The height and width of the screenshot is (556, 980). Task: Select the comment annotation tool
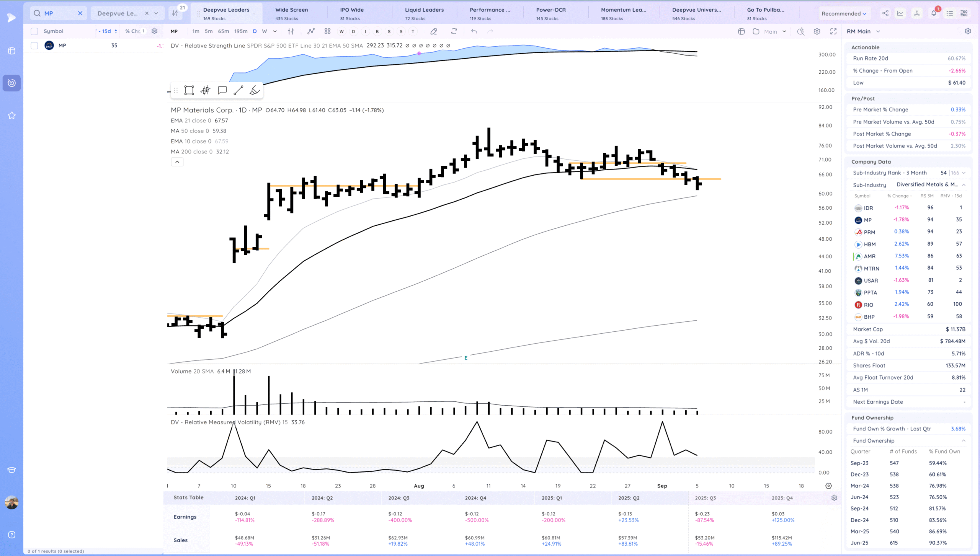coord(222,90)
